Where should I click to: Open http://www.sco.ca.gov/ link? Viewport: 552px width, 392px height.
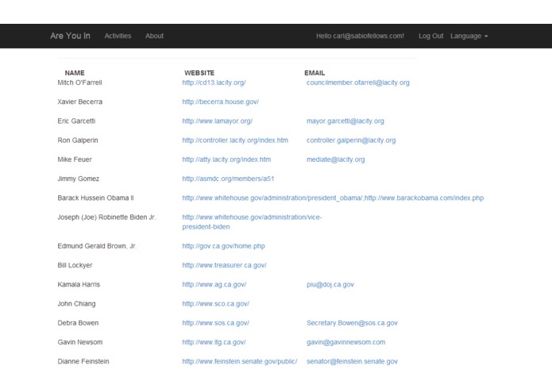tap(215, 304)
